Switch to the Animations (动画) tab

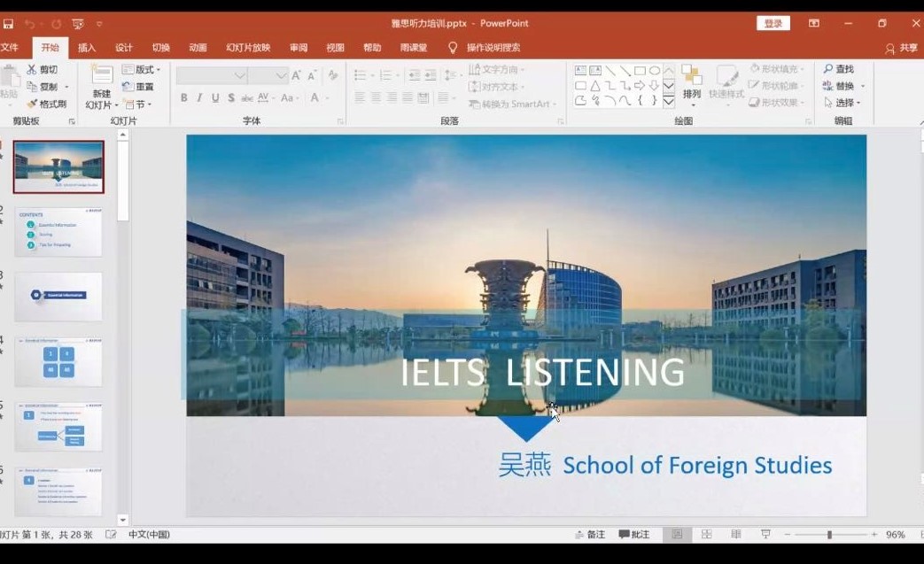click(198, 48)
